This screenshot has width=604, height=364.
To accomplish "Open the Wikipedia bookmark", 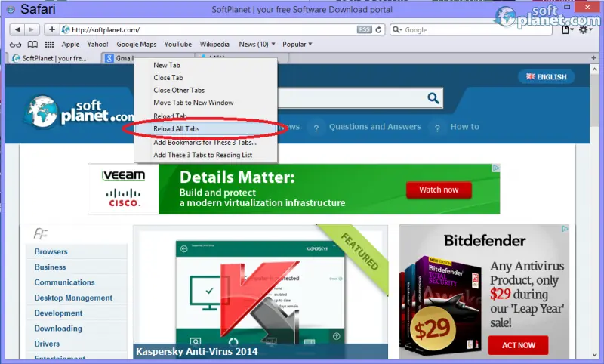I will (214, 45).
